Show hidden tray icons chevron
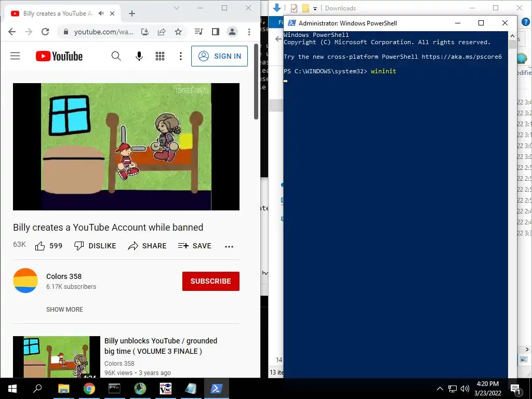 tap(440, 389)
